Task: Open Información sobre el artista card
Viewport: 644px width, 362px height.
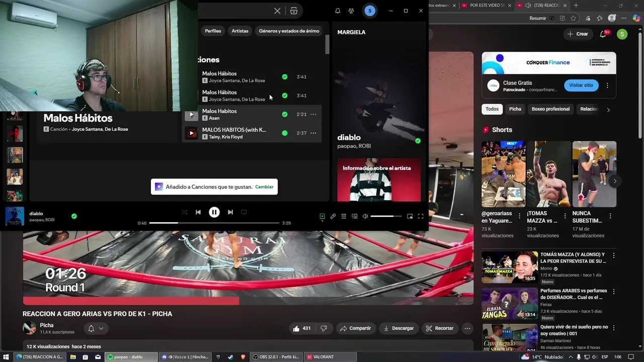Action: (x=379, y=180)
